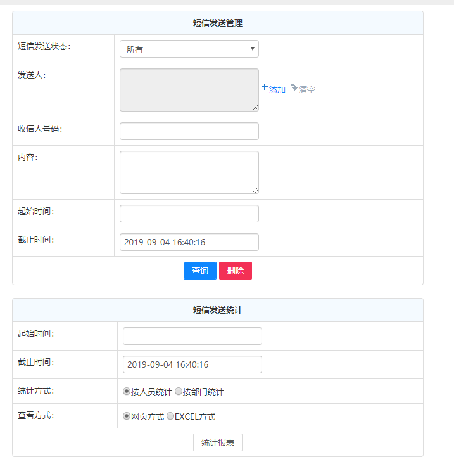
Task: Click the 起始时间 field in 短信发送统计
Action: click(192, 336)
